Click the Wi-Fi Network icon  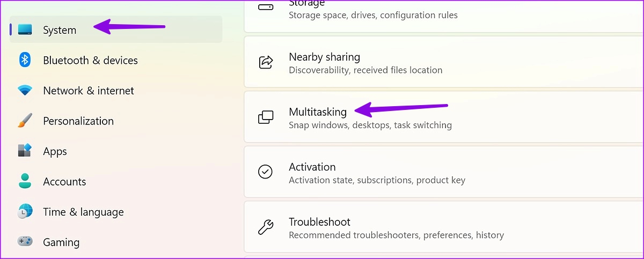coord(25,91)
